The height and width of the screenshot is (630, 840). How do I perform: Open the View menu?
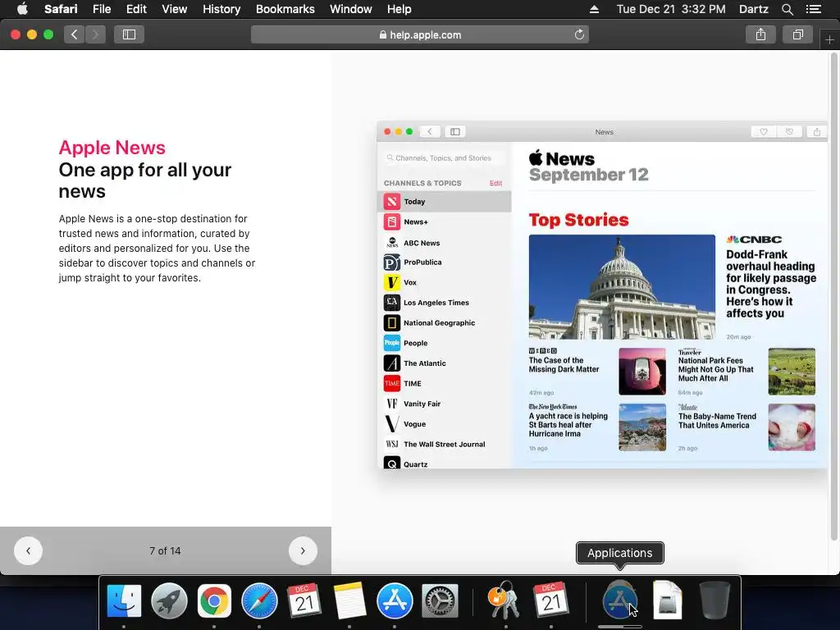[x=174, y=9]
